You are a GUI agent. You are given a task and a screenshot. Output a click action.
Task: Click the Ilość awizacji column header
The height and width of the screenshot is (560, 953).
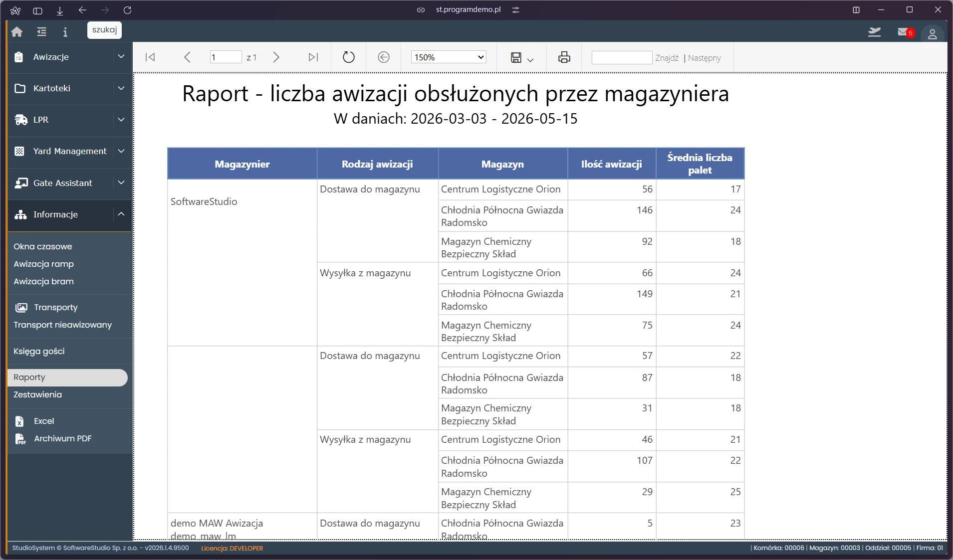611,164
